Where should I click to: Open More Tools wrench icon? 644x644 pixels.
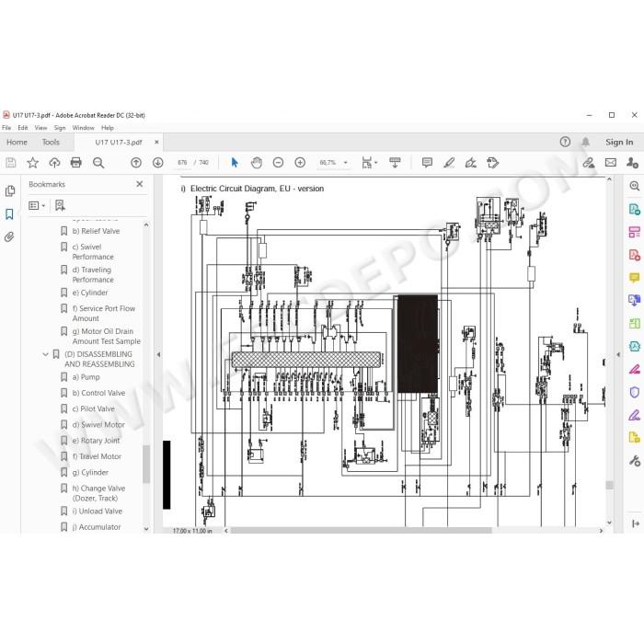coord(634,461)
